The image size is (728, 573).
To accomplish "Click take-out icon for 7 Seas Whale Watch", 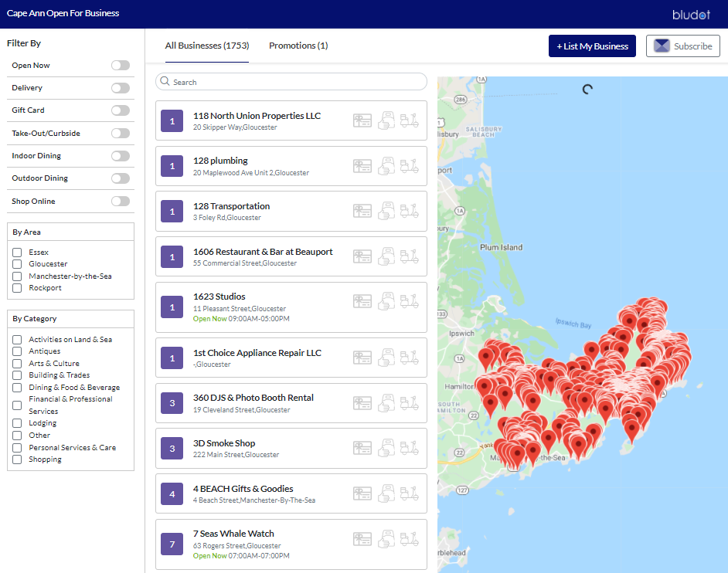I will 386,539.
